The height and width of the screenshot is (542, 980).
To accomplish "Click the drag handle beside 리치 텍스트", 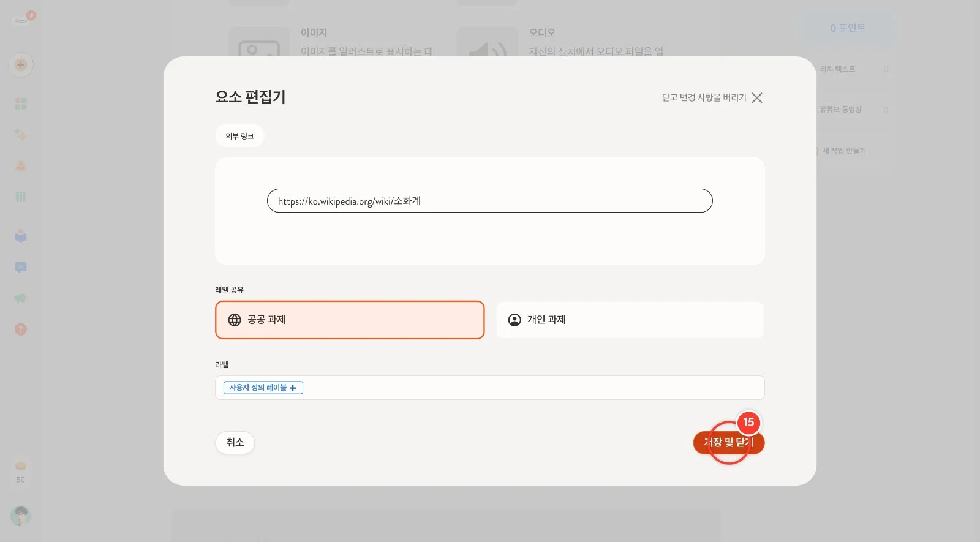I will (886, 69).
